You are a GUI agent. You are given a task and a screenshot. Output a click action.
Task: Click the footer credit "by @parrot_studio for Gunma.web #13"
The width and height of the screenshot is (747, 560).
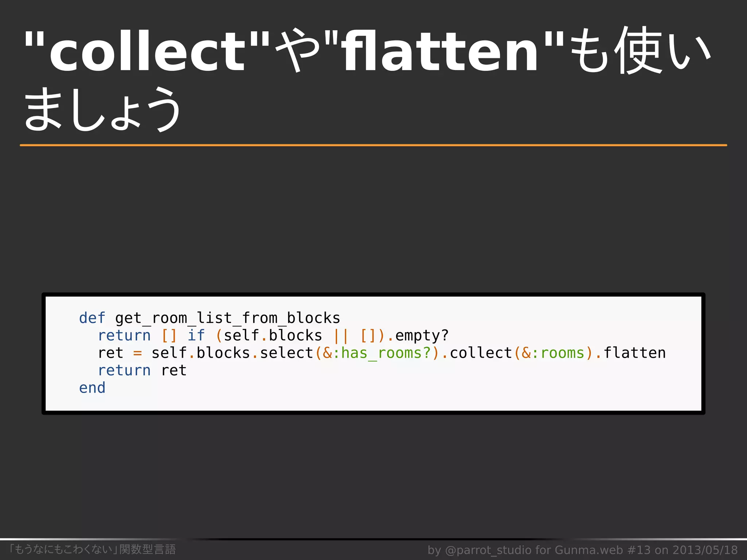539,550
